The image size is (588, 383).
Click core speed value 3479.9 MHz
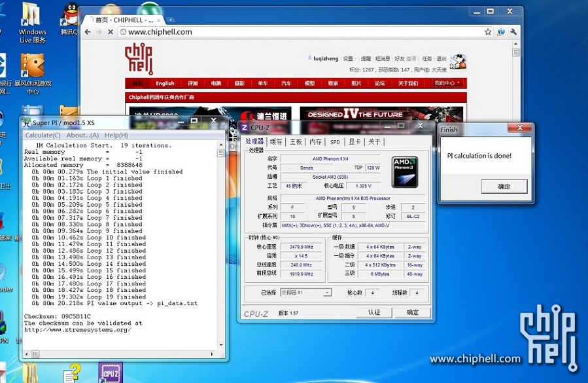[x=301, y=247]
